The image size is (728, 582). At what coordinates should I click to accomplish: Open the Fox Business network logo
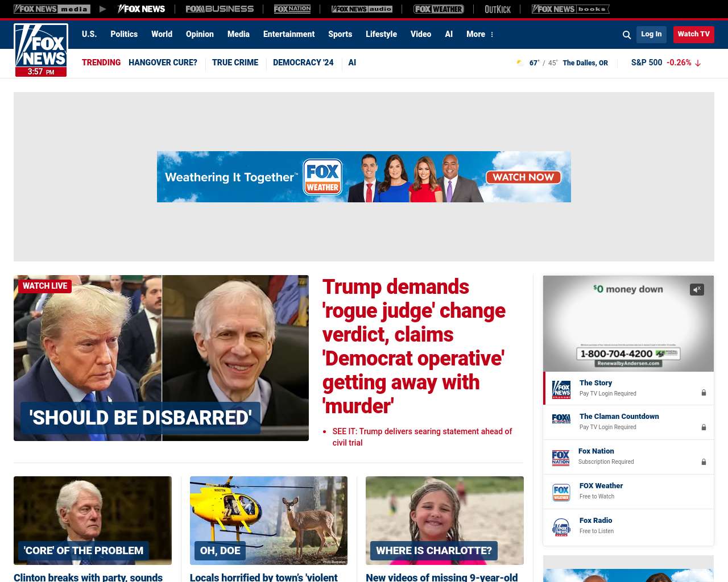(220, 9)
